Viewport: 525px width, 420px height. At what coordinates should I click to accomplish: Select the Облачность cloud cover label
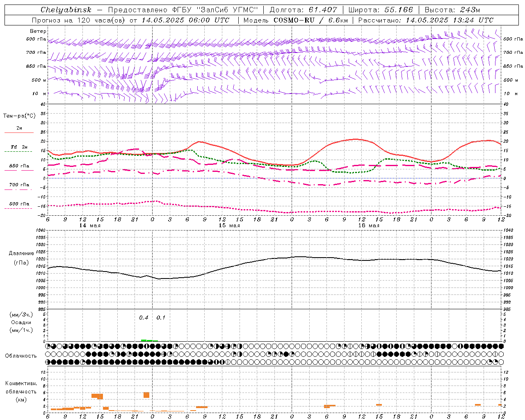[x=21, y=356]
